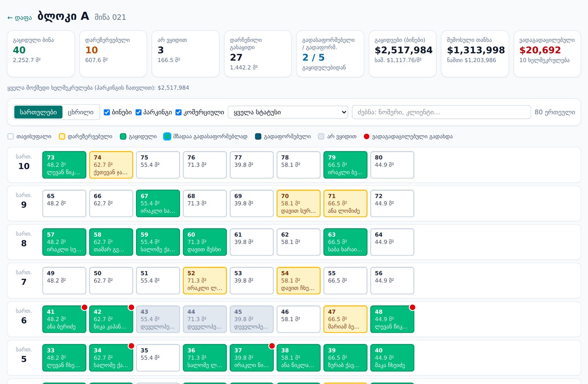588x384 pixels.
Task: Open reserved unit 71 'ანა ლომიძე'
Action: [x=345, y=204]
